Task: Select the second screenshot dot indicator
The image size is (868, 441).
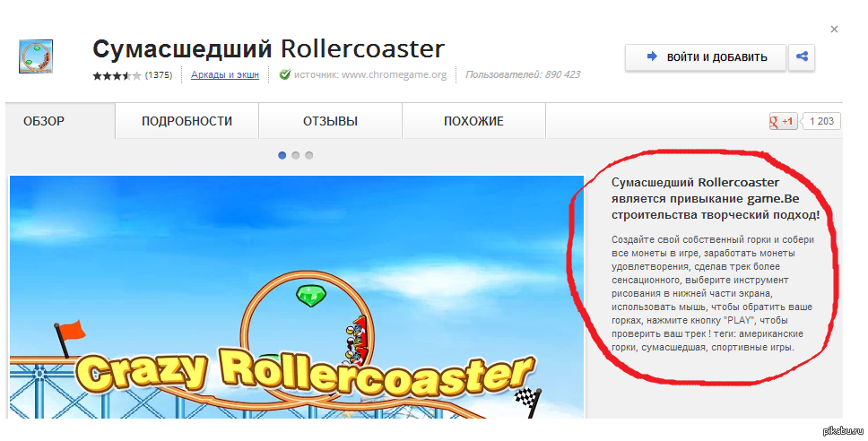Action: (296, 155)
